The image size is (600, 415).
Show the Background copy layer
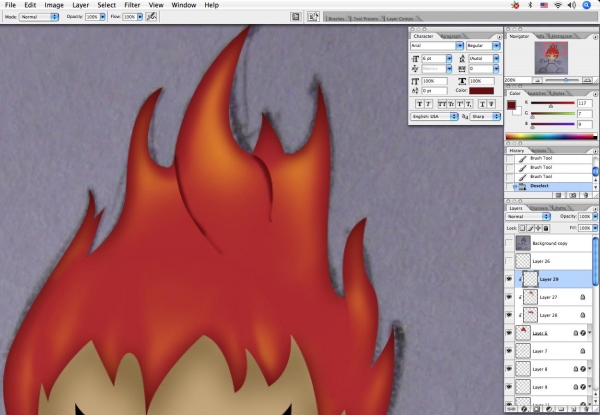click(509, 243)
